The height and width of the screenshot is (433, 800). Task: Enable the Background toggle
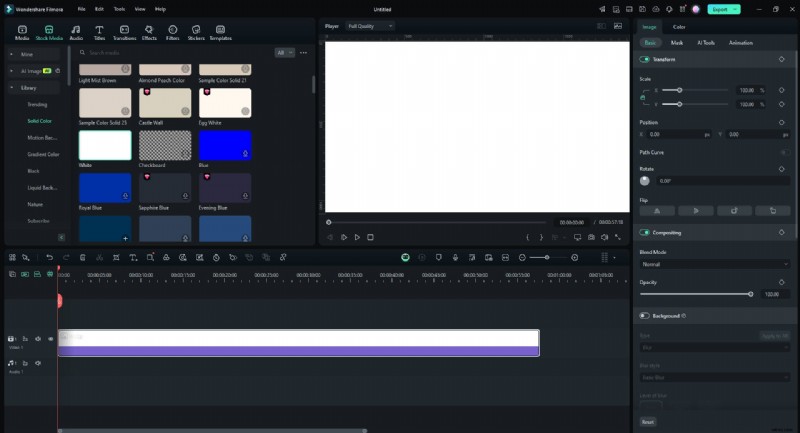(645, 315)
